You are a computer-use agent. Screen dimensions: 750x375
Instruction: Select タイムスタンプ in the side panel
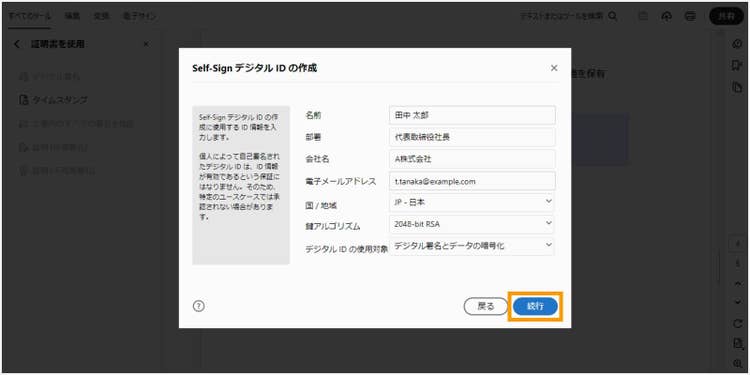tap(53, 100)
